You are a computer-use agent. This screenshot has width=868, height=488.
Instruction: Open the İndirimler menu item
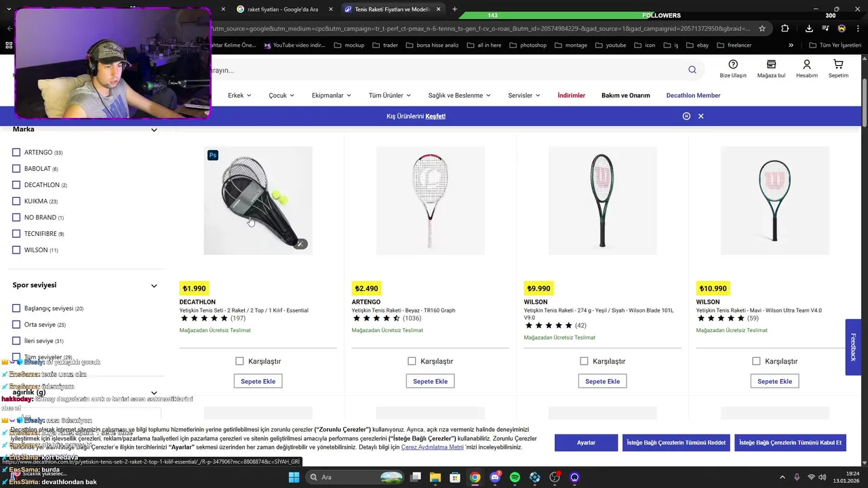[x=571, y=96]
